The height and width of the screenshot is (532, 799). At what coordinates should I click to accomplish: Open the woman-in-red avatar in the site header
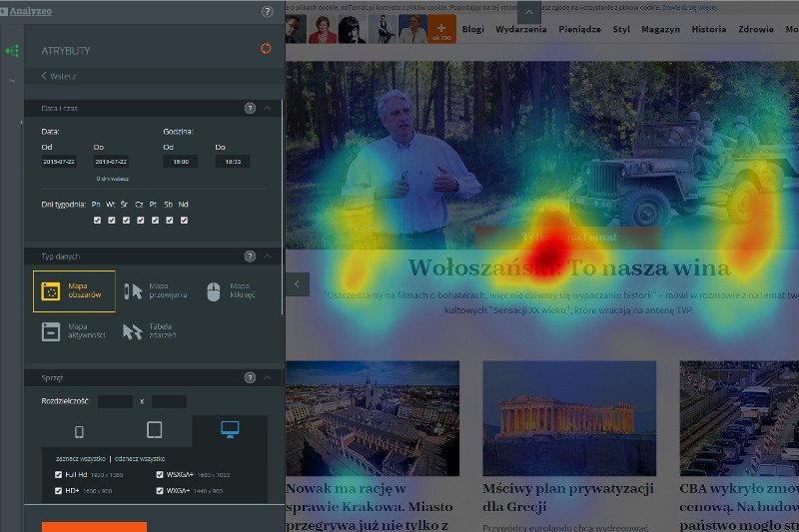(x=323, y=29)
